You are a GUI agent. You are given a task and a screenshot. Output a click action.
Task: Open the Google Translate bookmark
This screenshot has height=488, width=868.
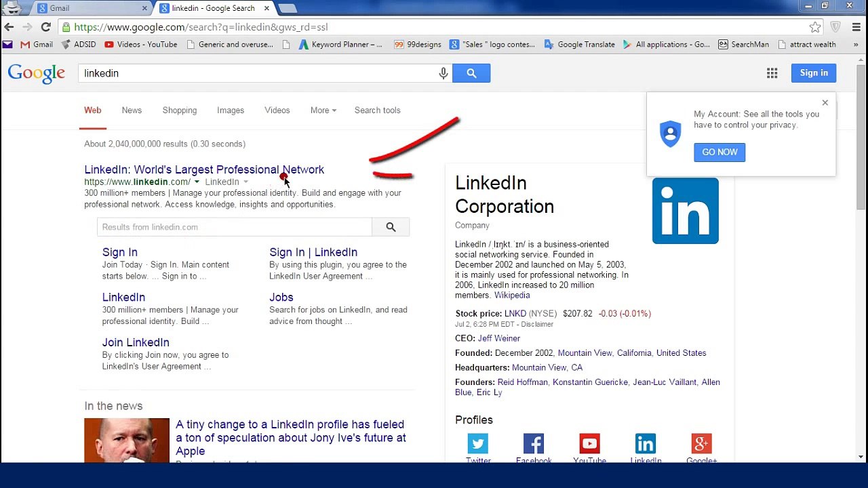(x=579, y=44)
